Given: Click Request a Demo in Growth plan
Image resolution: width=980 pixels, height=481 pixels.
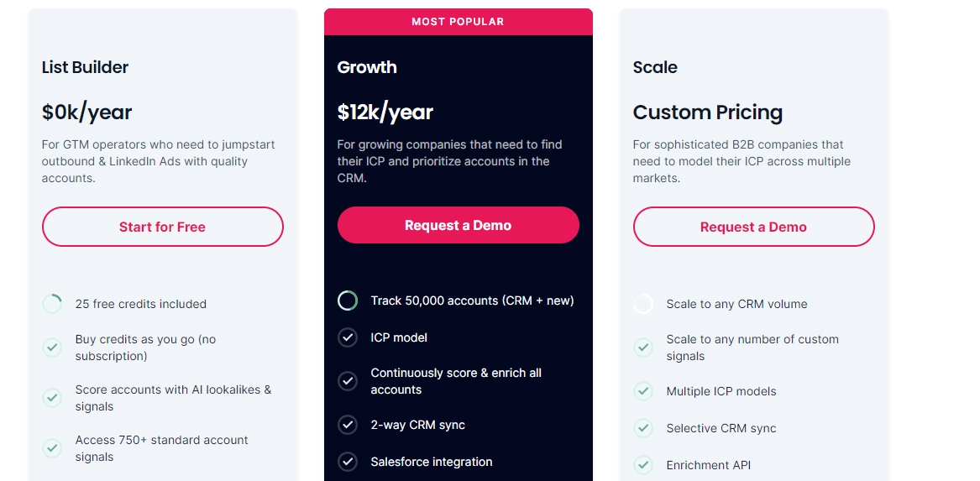Looking at the screenshot, I should point(459,226).
